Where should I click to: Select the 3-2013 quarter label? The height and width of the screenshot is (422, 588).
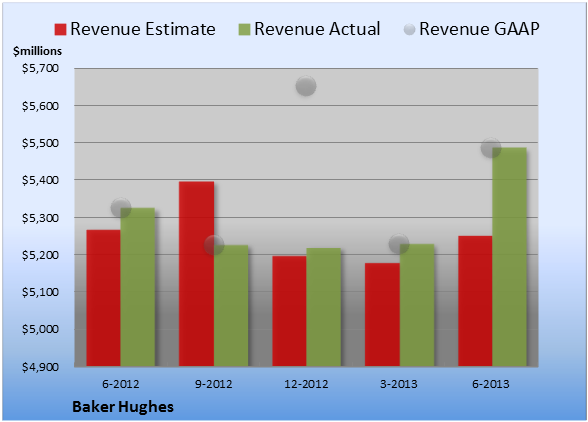[399, 384]
